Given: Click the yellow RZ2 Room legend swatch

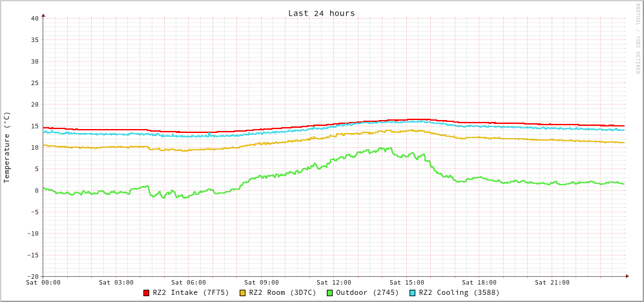Looking at the screenshot, I should pyautogui.click(x=243, y=293).
